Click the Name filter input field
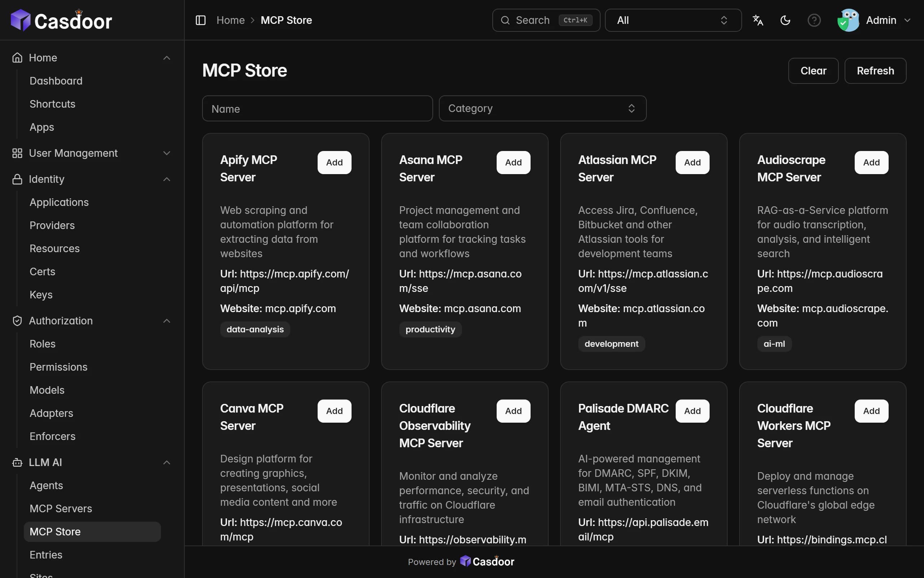This screenshot has height=578, width=924. coord(317,109)
